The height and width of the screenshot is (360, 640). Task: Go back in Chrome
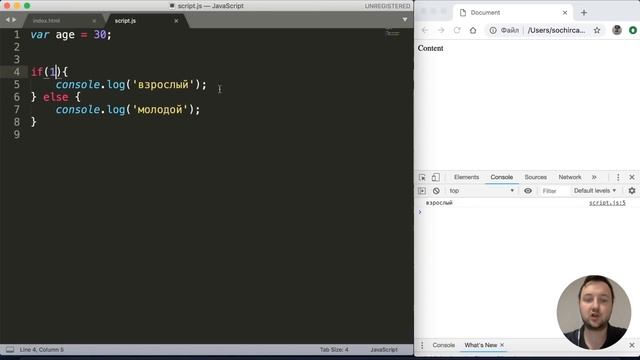tap(425, 30)
